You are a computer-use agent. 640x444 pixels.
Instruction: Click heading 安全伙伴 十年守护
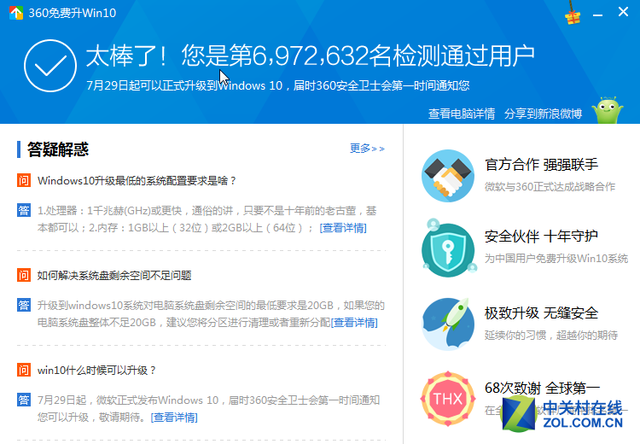[x=541, y=236]
